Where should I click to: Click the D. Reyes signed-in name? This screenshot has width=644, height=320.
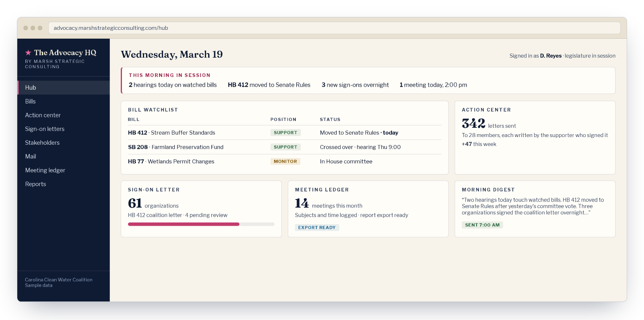click(551, 56)
